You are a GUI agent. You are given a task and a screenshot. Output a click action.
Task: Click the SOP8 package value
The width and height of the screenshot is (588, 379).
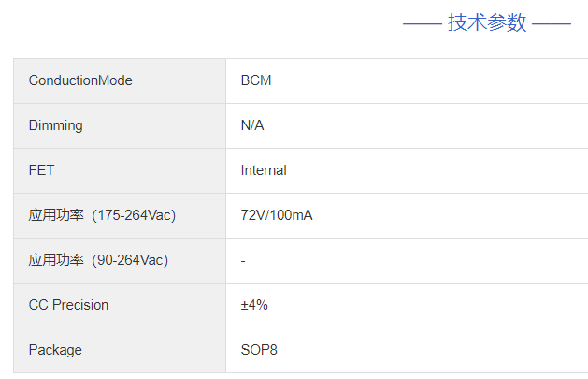click(x=259, y=350)
